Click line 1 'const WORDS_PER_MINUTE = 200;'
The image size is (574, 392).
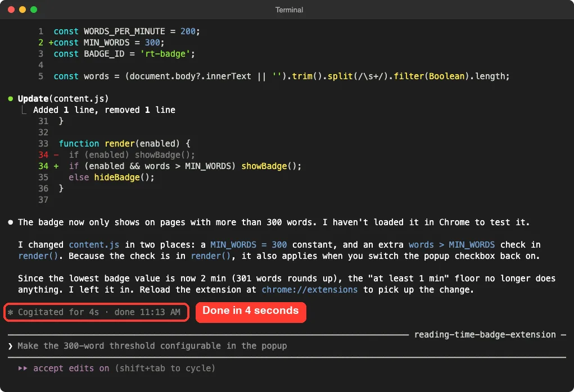pos(126,31)
